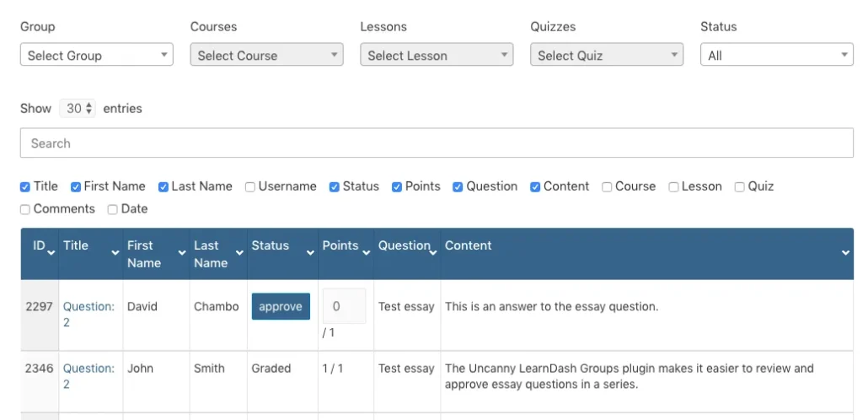Click the sort arrow in Last Name header

pos(240,252)
